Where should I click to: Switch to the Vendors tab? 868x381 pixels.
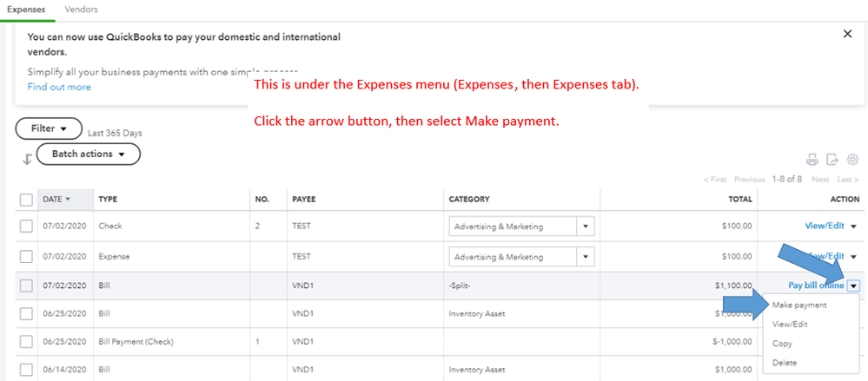(x=82, y=10)
